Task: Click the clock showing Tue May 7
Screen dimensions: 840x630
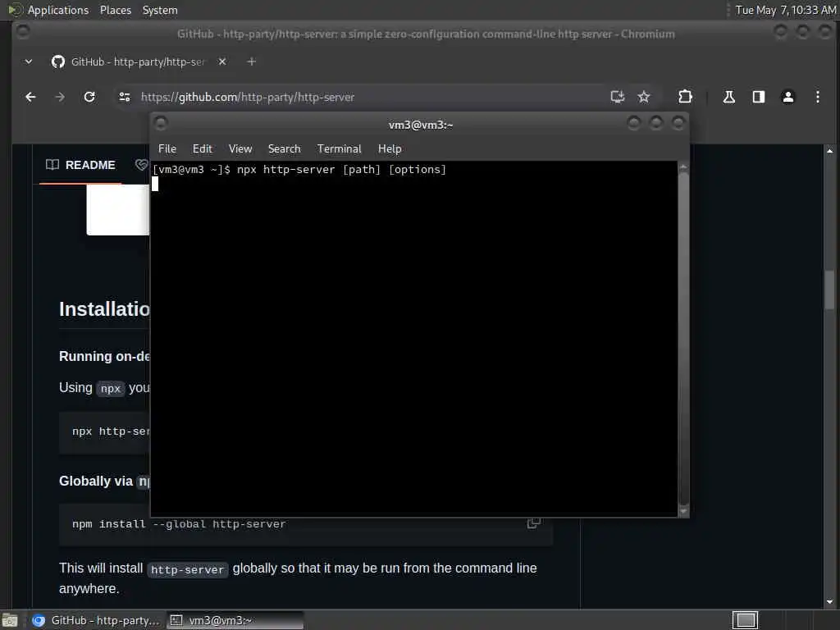Action: click(x=785, y=10)
